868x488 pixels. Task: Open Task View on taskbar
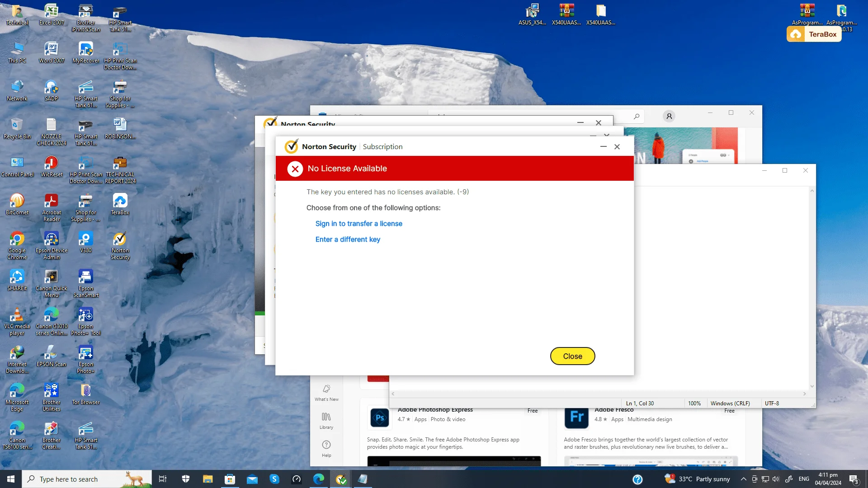coord(163,479)
